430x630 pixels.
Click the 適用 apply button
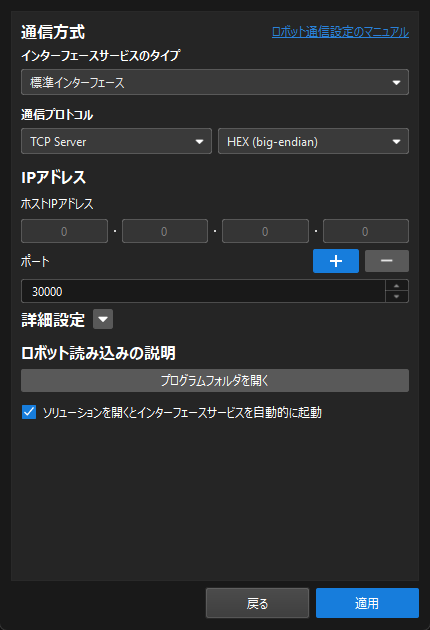(367, 603)
